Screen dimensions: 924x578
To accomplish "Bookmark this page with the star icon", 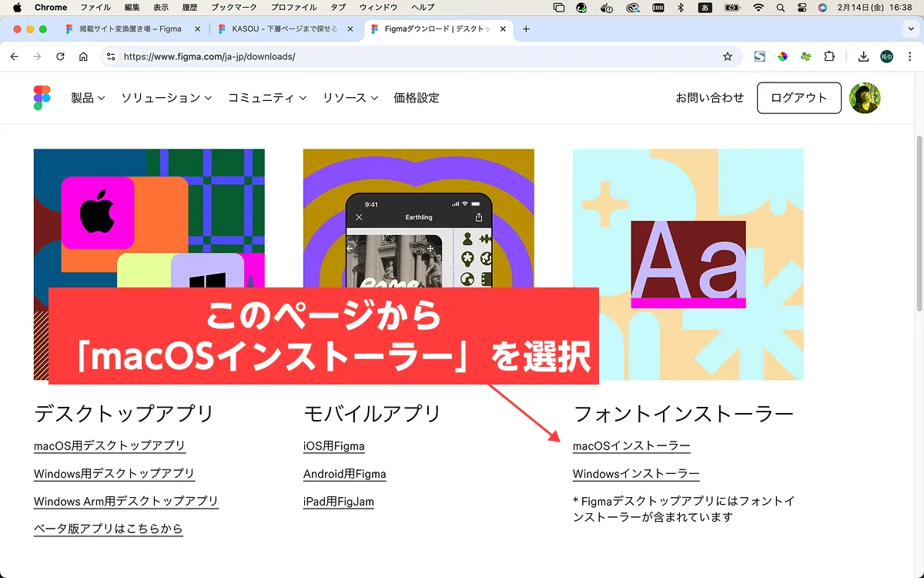I will (727, 56).
